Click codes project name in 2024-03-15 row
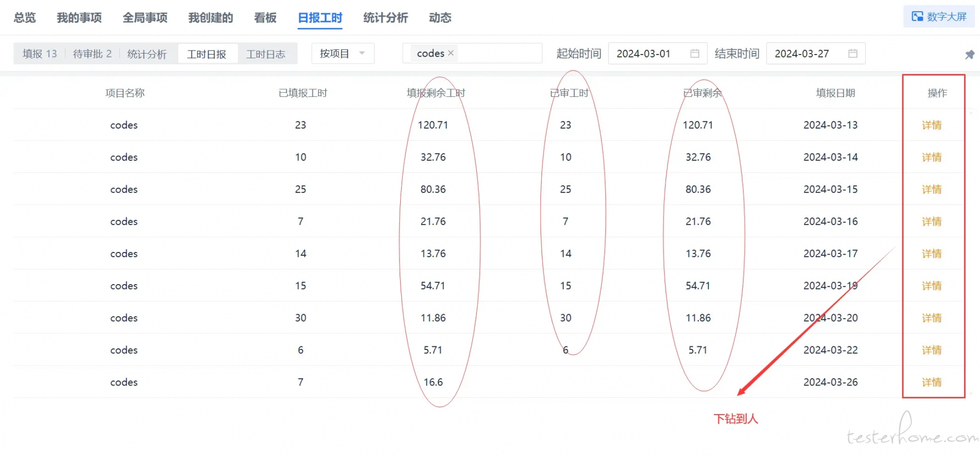 pos(124,189)
